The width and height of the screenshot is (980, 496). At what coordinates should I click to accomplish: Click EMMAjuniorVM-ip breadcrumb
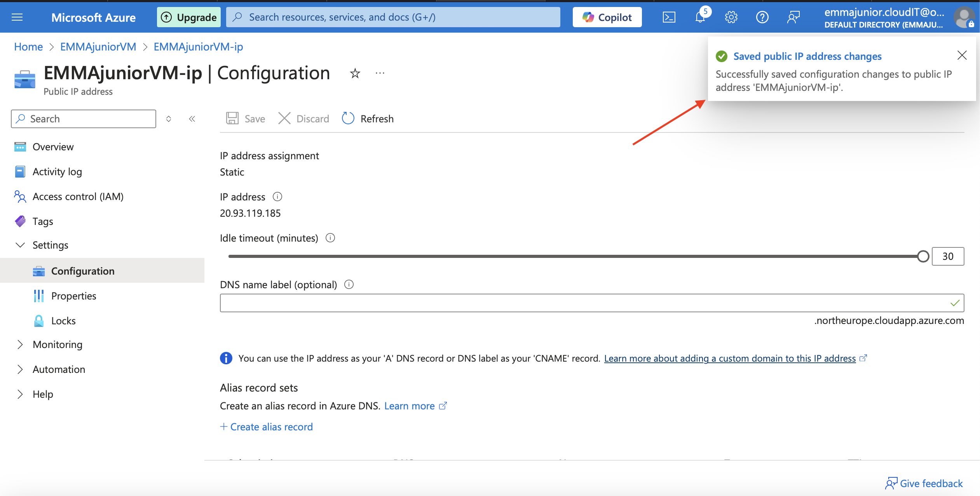tap(198, 47)
